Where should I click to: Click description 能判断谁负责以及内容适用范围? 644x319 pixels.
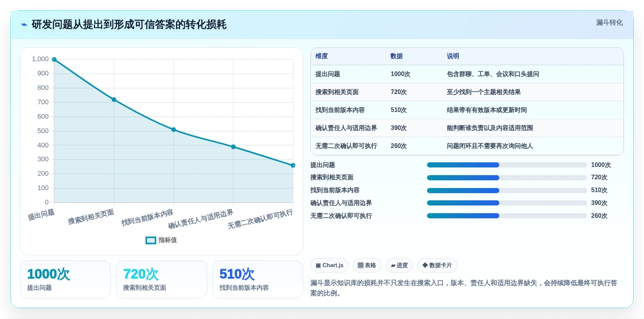(x=490, y=128)
